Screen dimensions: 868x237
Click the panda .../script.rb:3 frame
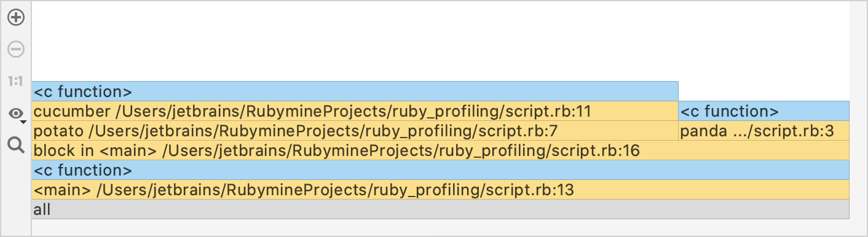[x=764, y=131]
